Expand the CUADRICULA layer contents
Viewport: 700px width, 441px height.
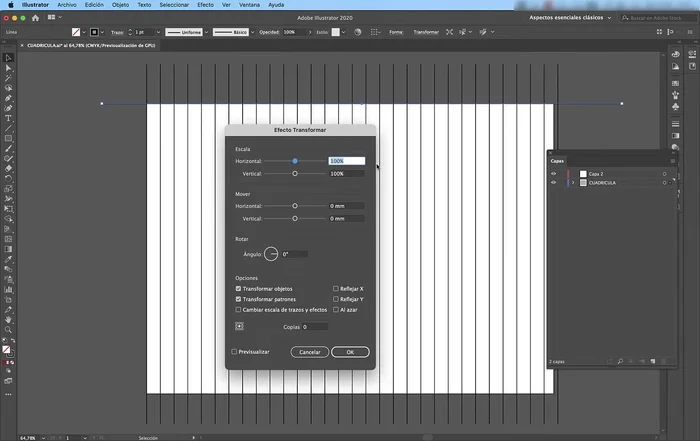(573, 183)
